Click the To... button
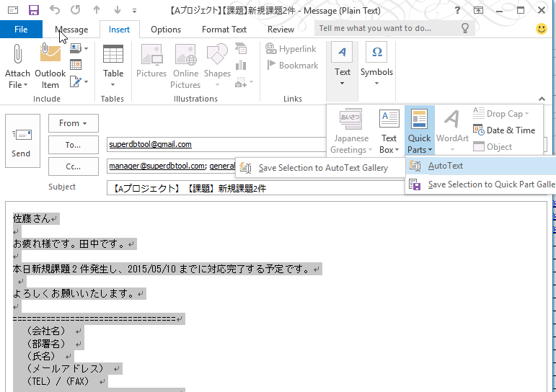This screenshot has height=392, width=556. coord(74,145)
